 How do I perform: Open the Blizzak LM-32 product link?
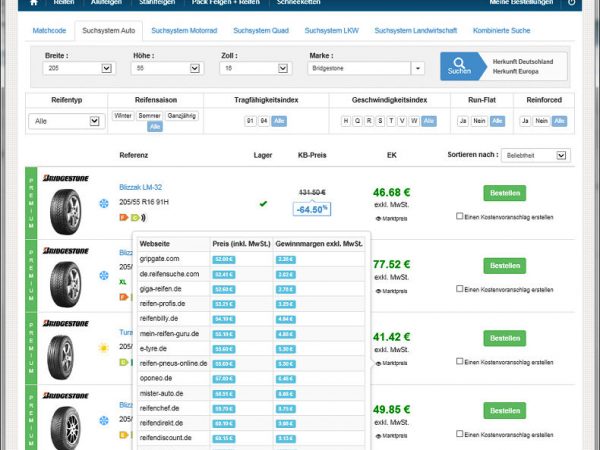140,187
